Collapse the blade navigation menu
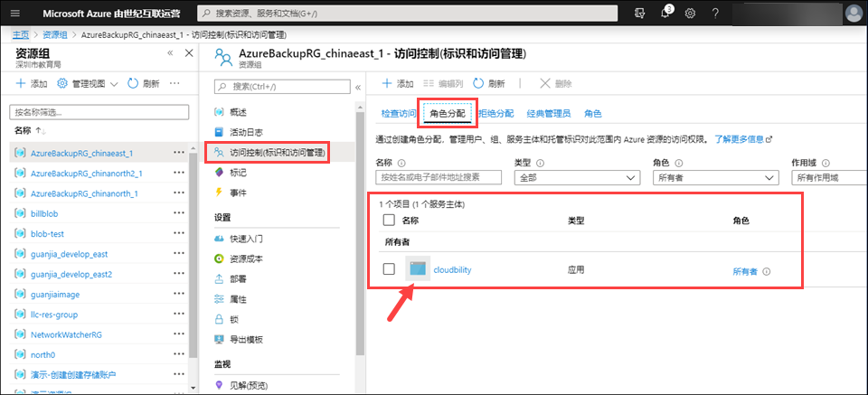This screenshot has height=395, width=868. click(x=358, y=88)
